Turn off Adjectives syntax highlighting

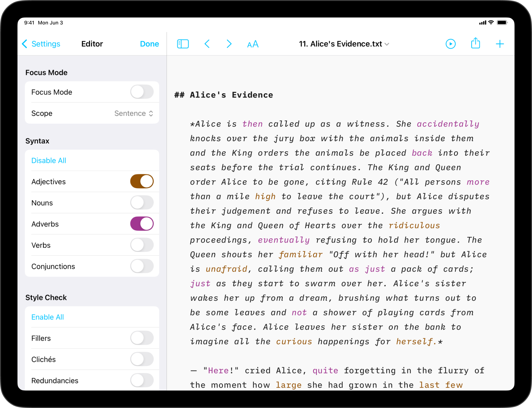142,182
